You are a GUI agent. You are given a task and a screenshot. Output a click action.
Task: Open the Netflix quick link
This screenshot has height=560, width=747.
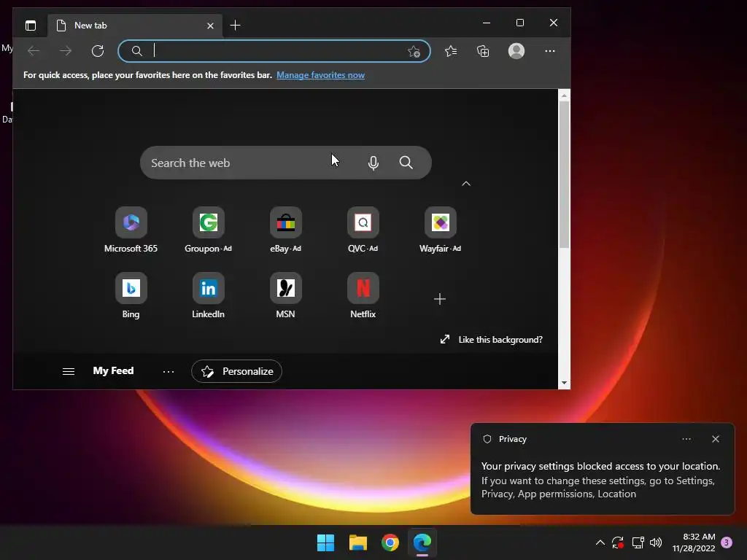pyautogui.click(x=363, y=295)
